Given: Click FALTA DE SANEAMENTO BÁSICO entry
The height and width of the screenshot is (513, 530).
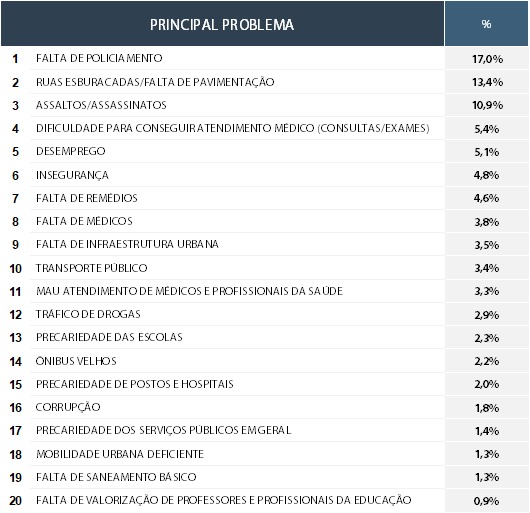Looking at the screenshot, I should (116, 477).
